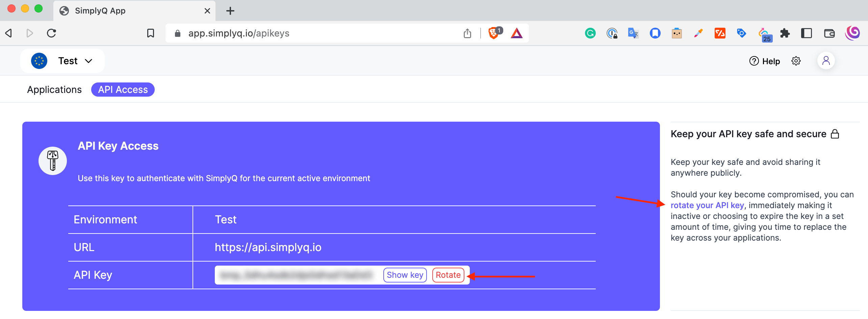Click the 'Test' environment table value

click(226, 220)
